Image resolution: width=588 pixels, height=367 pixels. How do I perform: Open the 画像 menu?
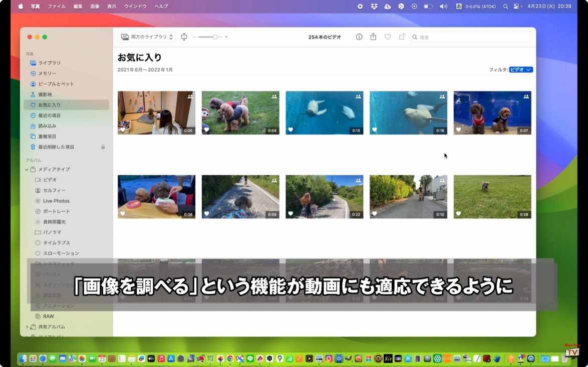[95, 7]
